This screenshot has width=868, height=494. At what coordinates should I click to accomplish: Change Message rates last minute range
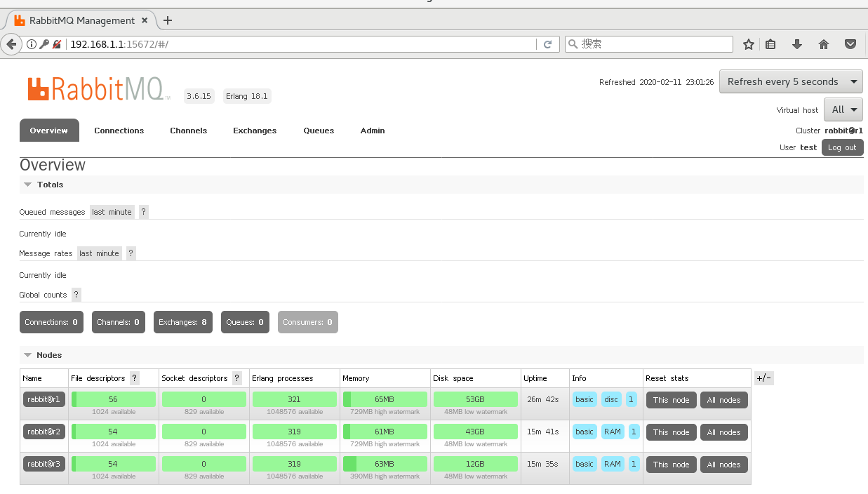pyautogui.click(x=100, y=253)
